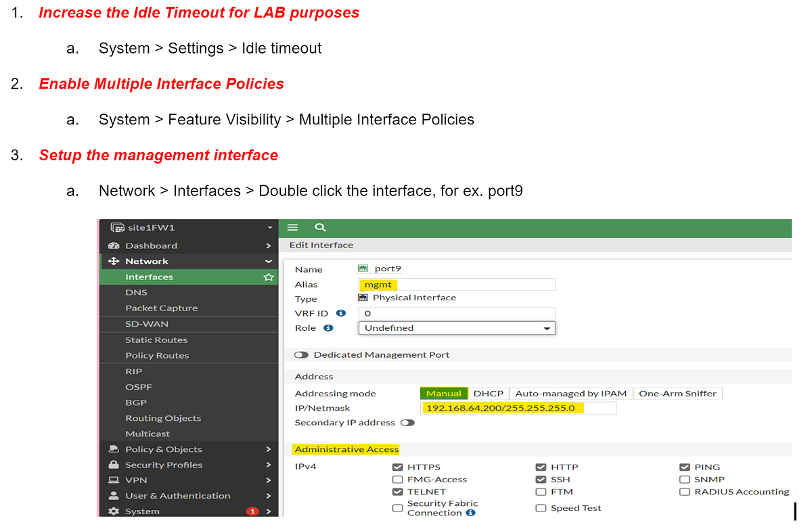Click the VRF ID info icon

coord(341,313)
